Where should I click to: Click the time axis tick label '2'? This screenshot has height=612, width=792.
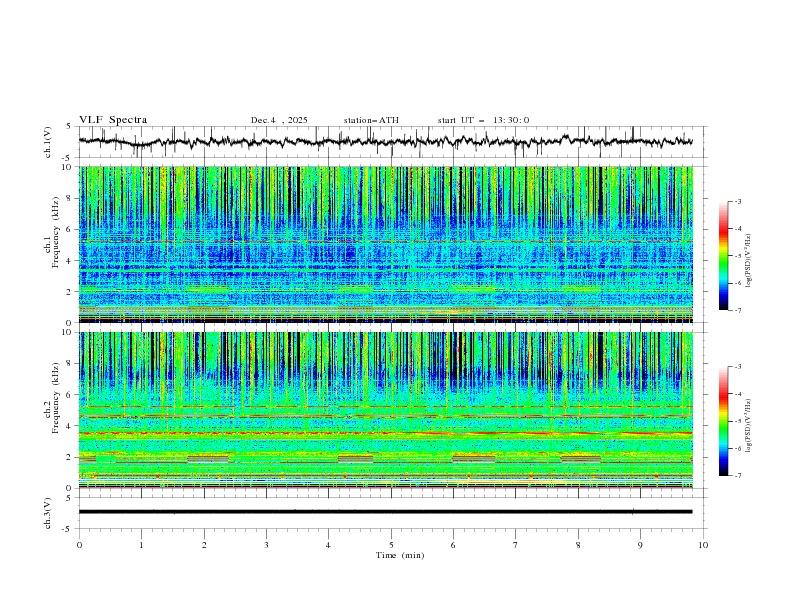(x=204, y=545)
